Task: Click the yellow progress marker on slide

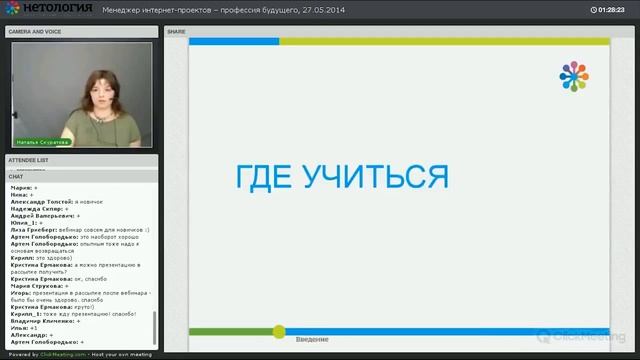Action: (x=279, y=332)
